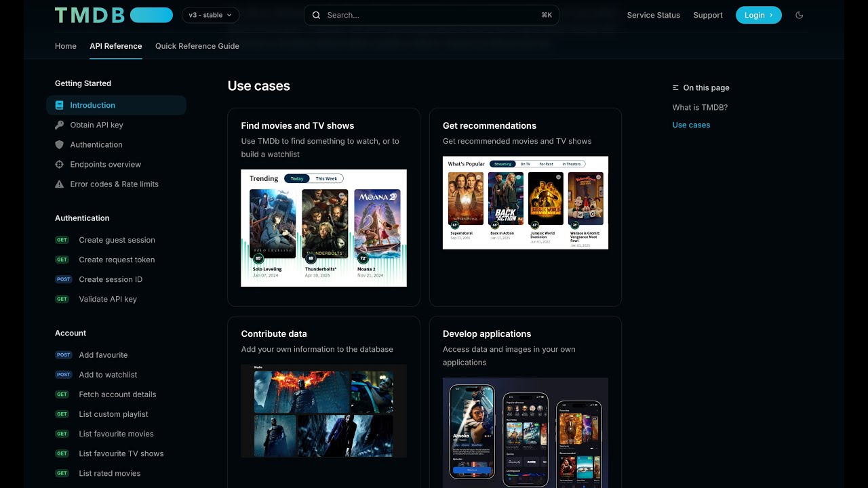
Task: Click the Authentication sidebar section heading
Action: [82, 218]
